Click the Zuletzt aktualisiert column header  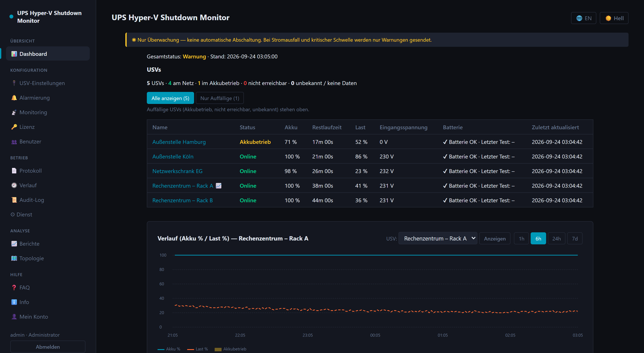click(555, 127)
